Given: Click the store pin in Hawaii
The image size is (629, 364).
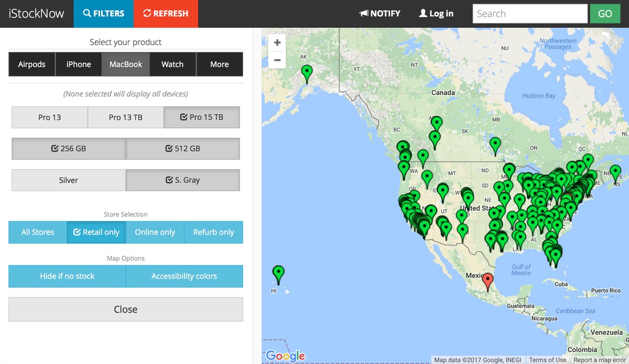Looking at the screenshot, I should pyautogui.click(x=278, y=275).
